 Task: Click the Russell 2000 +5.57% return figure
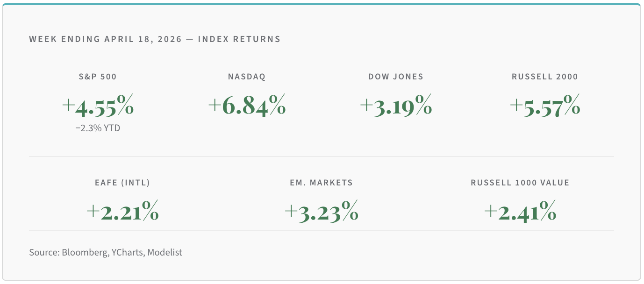pyautogui.click(x=545, y=106)
